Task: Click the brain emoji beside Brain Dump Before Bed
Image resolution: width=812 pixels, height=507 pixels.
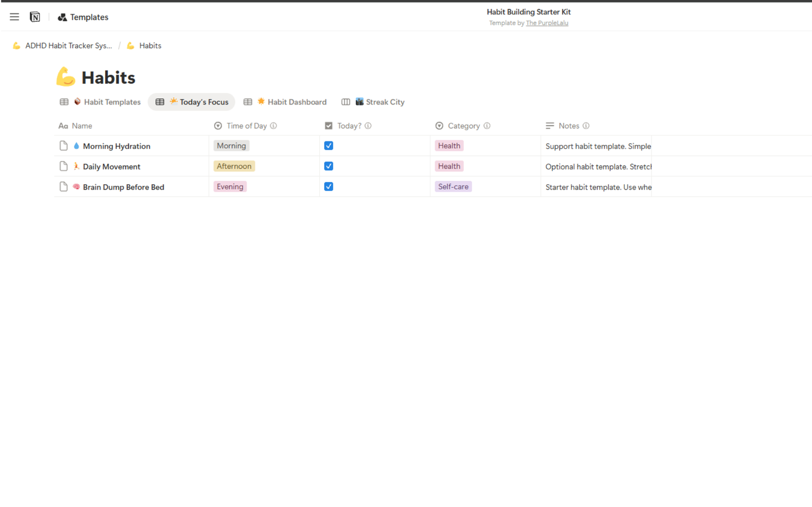Action: coord(76,186)
